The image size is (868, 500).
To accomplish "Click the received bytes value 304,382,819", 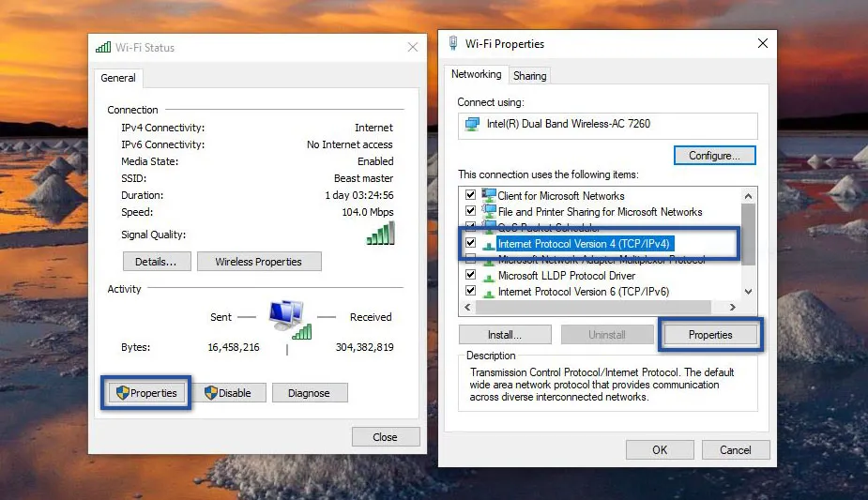I will click(x=365, y=347).
